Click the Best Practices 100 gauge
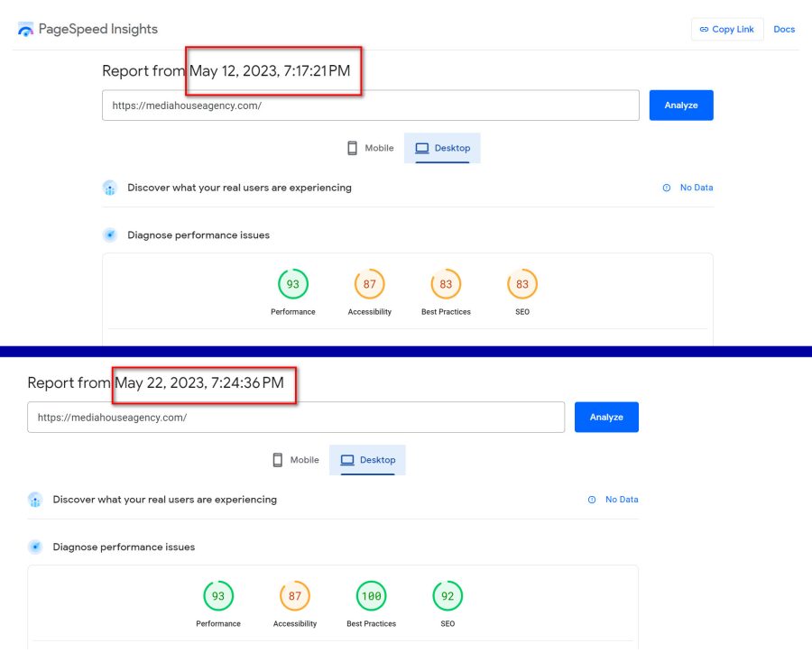 pos(372,596)
